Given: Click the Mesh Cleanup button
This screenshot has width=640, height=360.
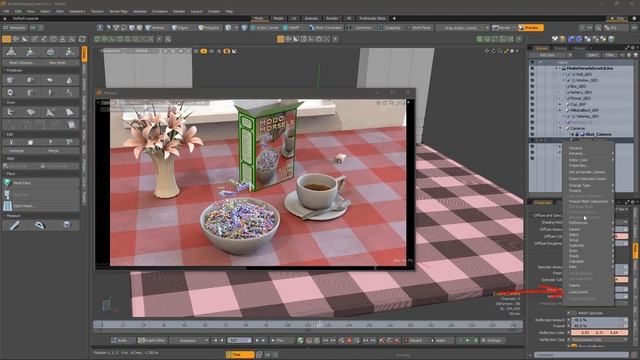Looking at the screenshot, I should coord(22,63).
